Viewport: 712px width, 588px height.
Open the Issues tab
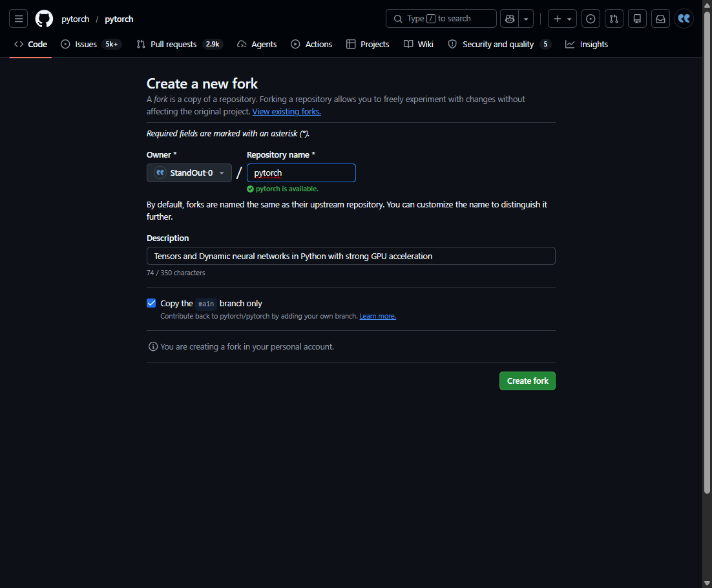click(x=91, y=44)
